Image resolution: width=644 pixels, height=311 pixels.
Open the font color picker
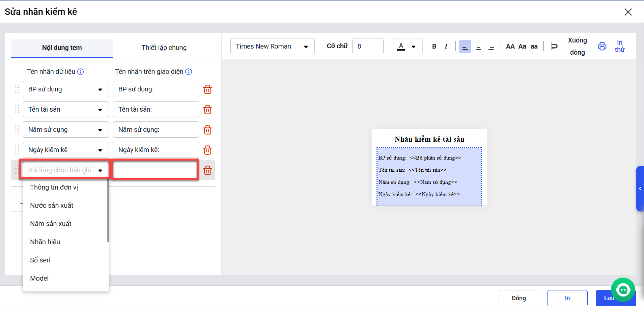[407, 47]
